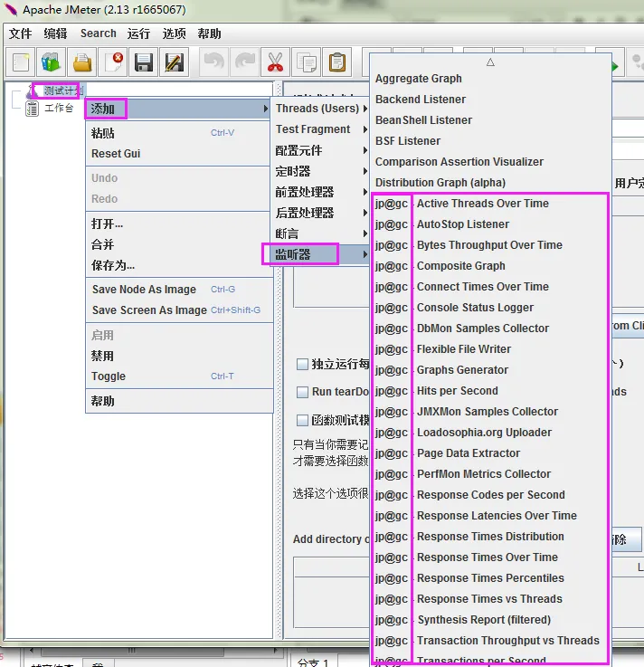
Task: Click the Save As pencil disk icon
Action: [x=174, y=62]
